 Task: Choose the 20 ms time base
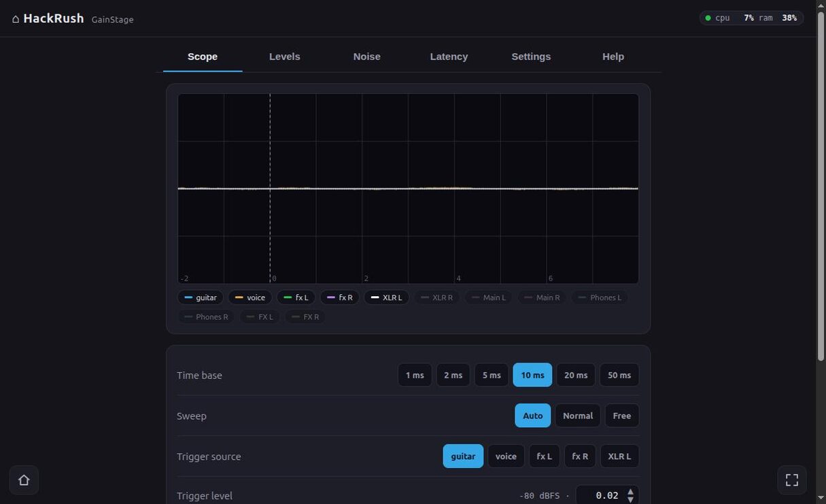576,375
